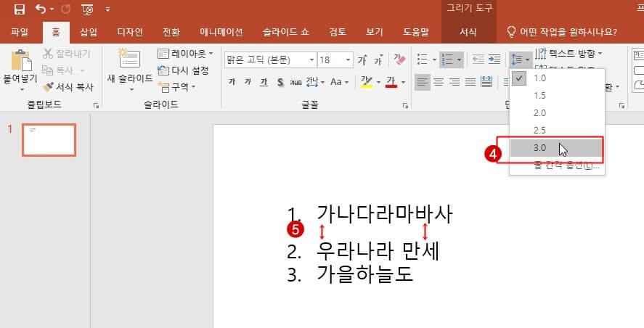The width and height of the screenshot is (644, 328).
Task: Switch to the 전환 tab
Action: point(171,32)
